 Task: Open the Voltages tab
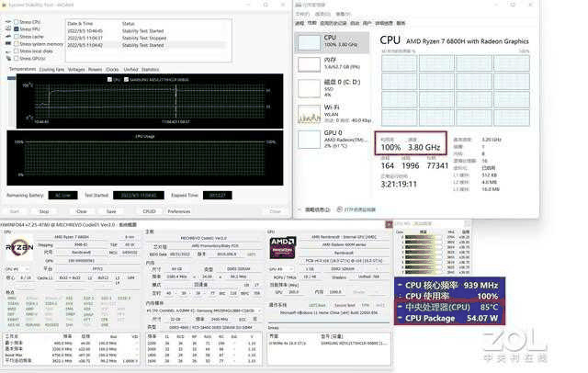(76, 69)
